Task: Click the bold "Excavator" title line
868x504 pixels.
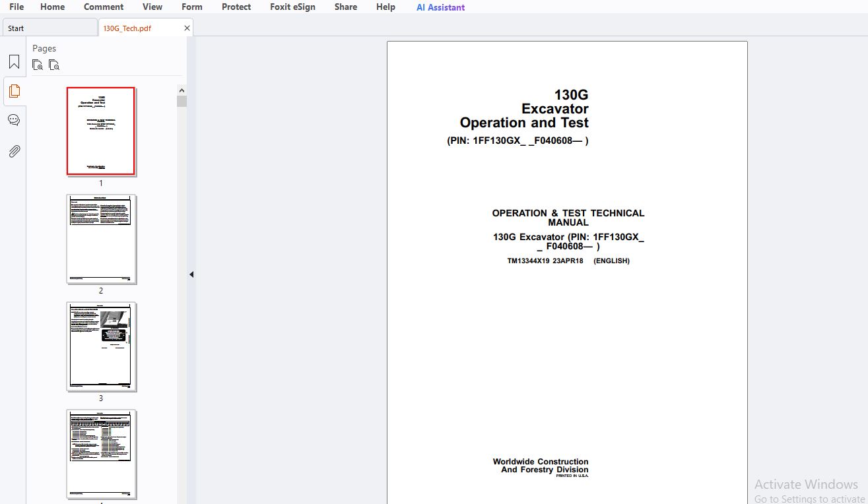Action: pos(554,109)
